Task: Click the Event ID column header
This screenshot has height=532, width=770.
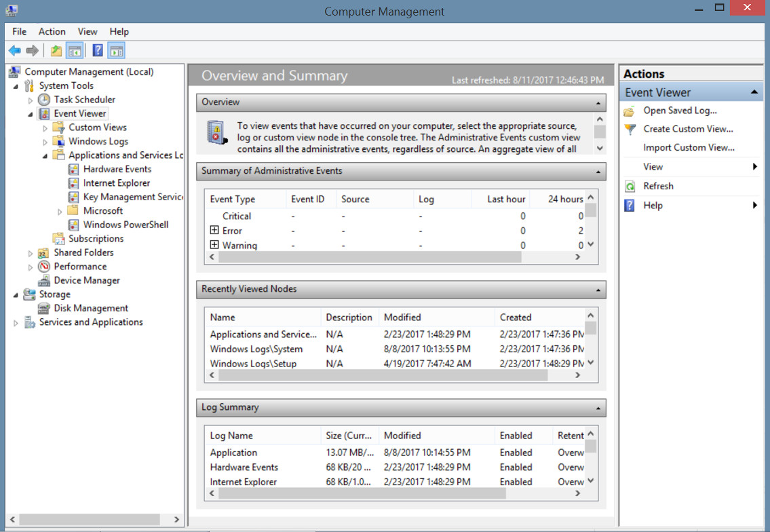Action: tap(308, 199)
